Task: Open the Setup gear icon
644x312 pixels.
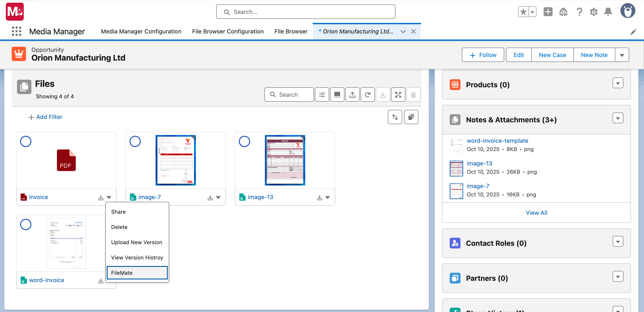Action: click(x=594, y=12)
